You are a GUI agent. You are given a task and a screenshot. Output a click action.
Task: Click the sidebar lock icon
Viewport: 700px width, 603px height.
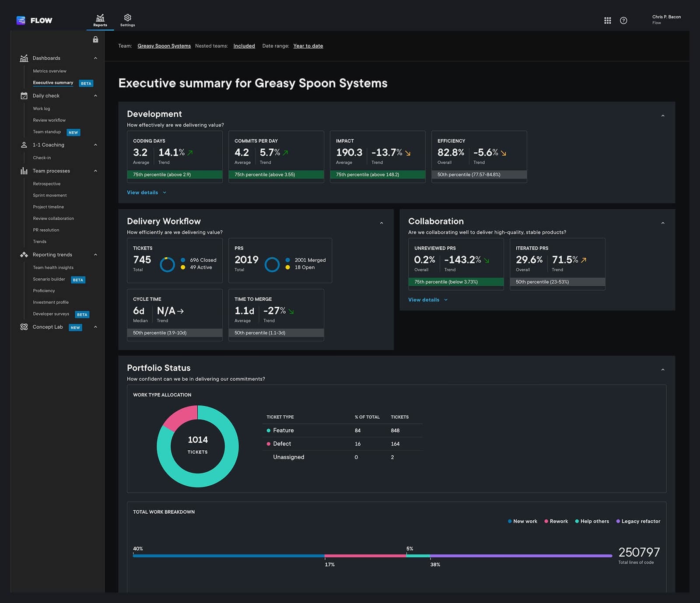95,39
